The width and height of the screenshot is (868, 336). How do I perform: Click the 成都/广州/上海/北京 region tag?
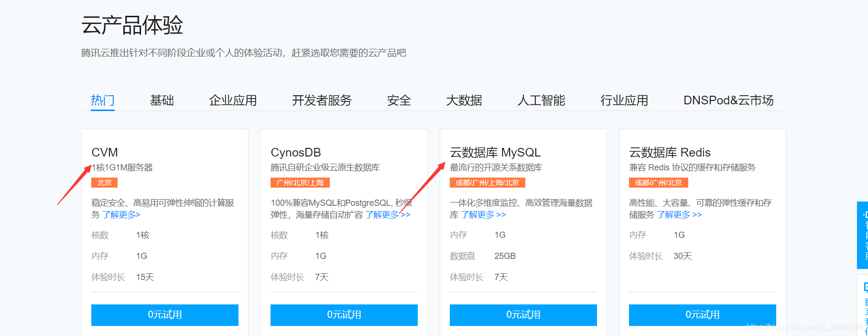[488, 183]
